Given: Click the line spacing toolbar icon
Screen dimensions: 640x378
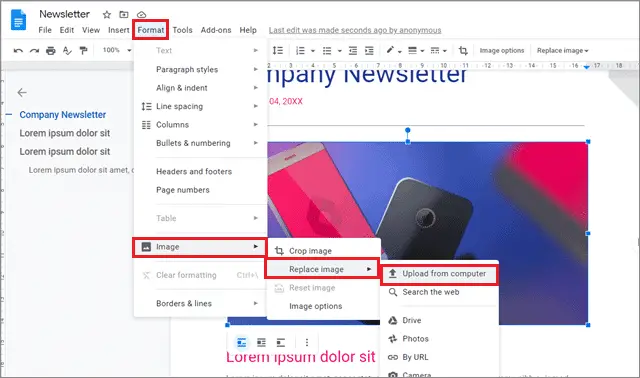Looking at the screenshot, I should (278, 50).
